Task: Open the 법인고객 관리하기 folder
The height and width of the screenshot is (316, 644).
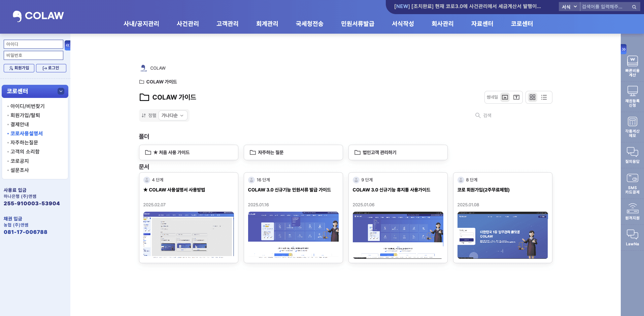Action: click(x=398, y=152)
